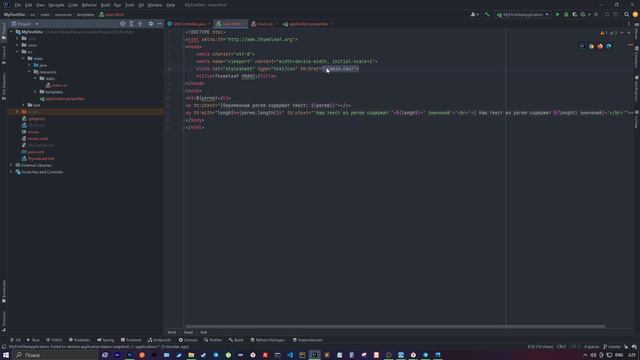Open the Terminal tool window

[x=131, y=340]
